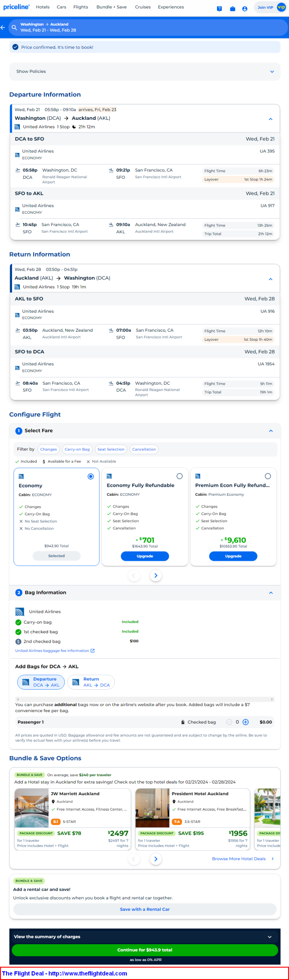Click the Washington to Auckland search field
289x980 pixels.
[x=148, y=28]
